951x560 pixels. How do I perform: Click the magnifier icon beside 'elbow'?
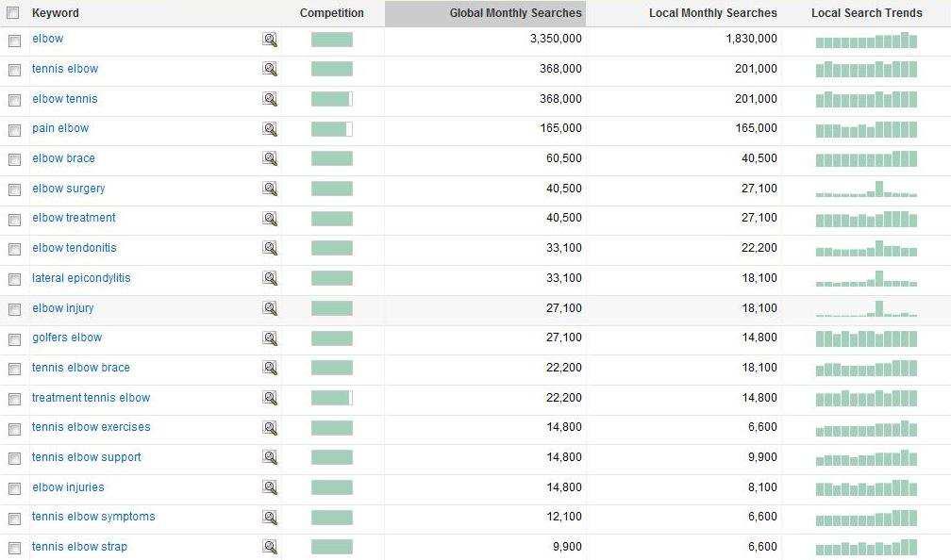tap(270, 40)
